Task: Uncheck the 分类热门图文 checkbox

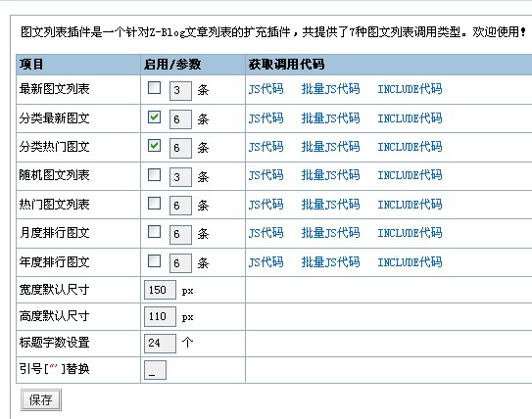Action: pyautogui.click(x=155, y=146)
